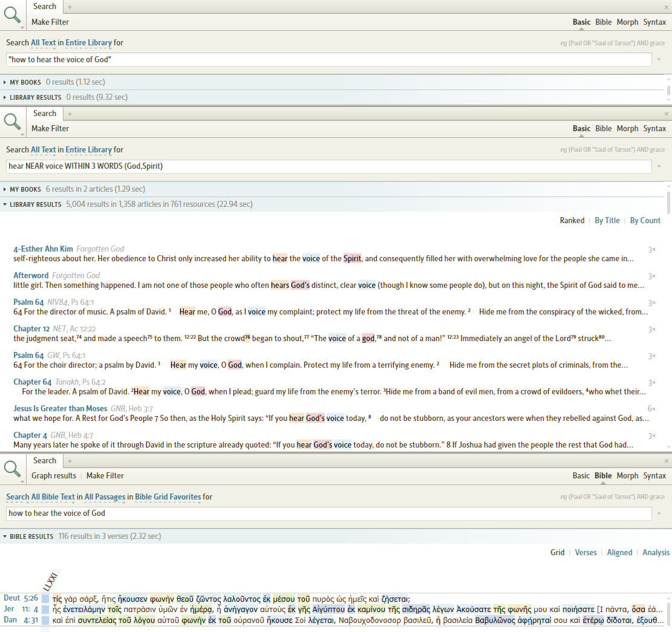Open Deut 5:26 verse reference
672x632 pixels.
click(x=21, y=598)
